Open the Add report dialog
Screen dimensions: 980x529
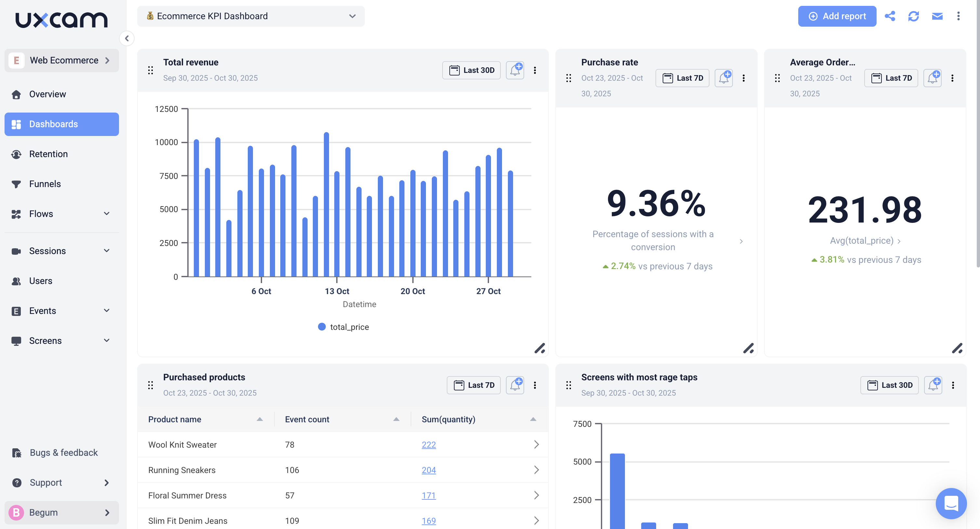(x=837, y=16)
